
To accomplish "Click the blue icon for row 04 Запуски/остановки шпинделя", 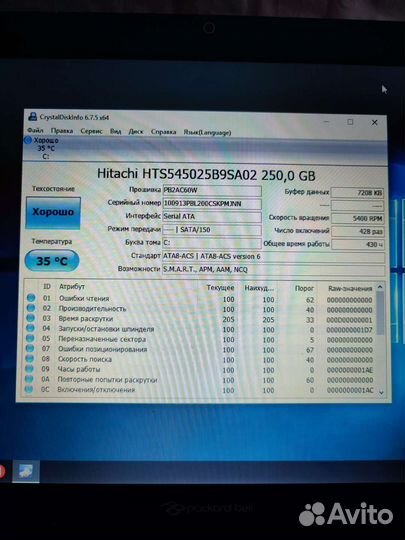I will (x=30, y=328).
